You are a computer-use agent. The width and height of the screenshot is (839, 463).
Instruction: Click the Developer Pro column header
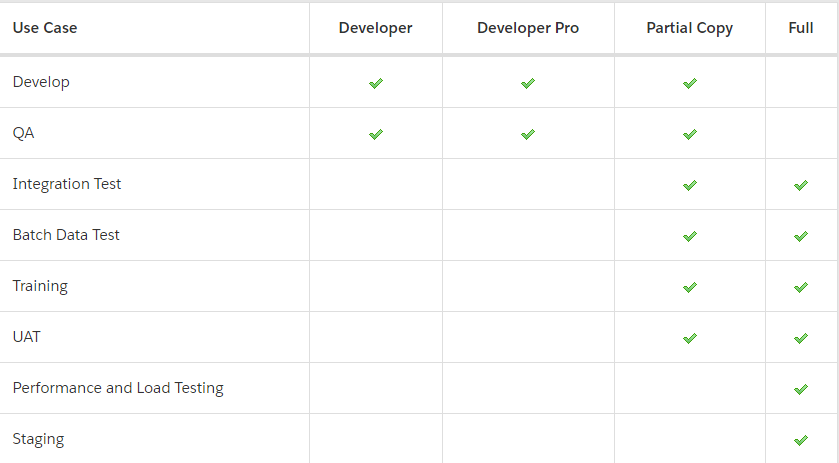[x=528, y=28]
